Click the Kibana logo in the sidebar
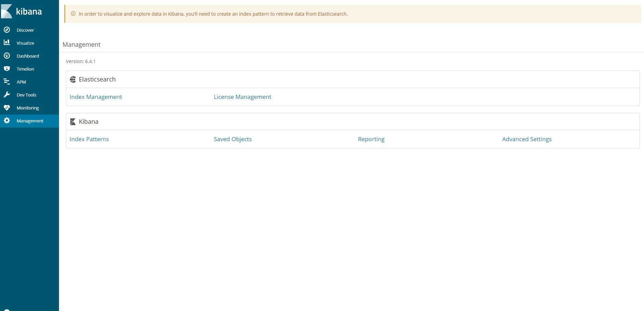Image resolution: width=644 pixels, height=311 pixels. [x=21, y=11]
